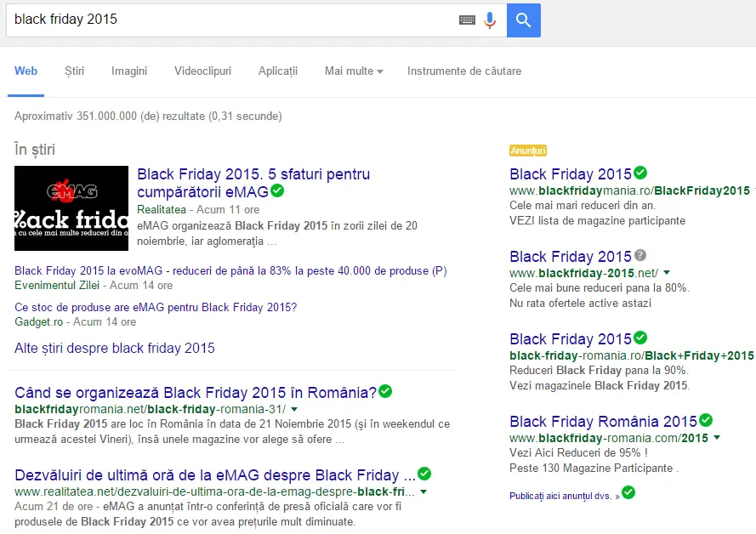Open blackfriday-2015.net Black Friday 2015 ad title
The width and height of the screenshot is (756, 534).
pyautogui.click(x=571, y=257)
